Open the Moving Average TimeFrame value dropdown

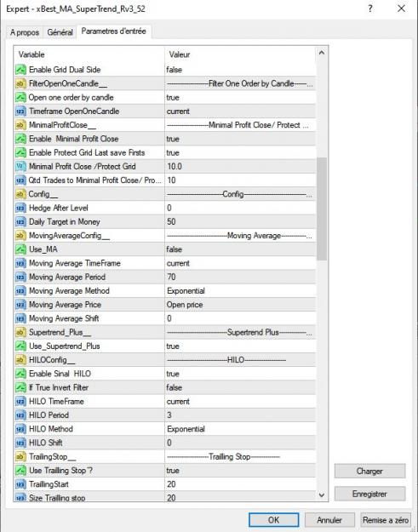pos(240,263)
